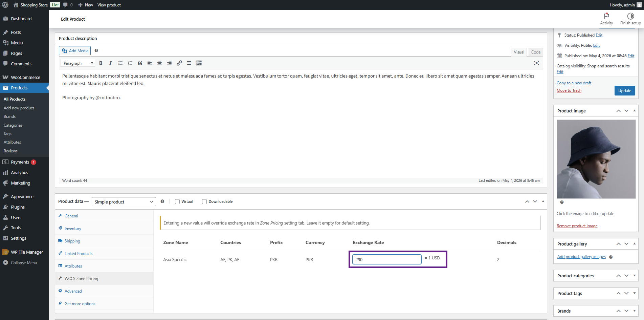Enable distraction-free fullscreen editor
The height and width of the screenshot is (320, 644).
click(536, 63)
